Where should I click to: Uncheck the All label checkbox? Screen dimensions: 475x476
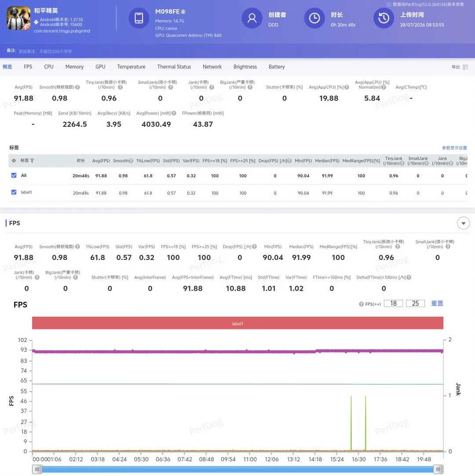pyautogui.click(x=14, y=175)
